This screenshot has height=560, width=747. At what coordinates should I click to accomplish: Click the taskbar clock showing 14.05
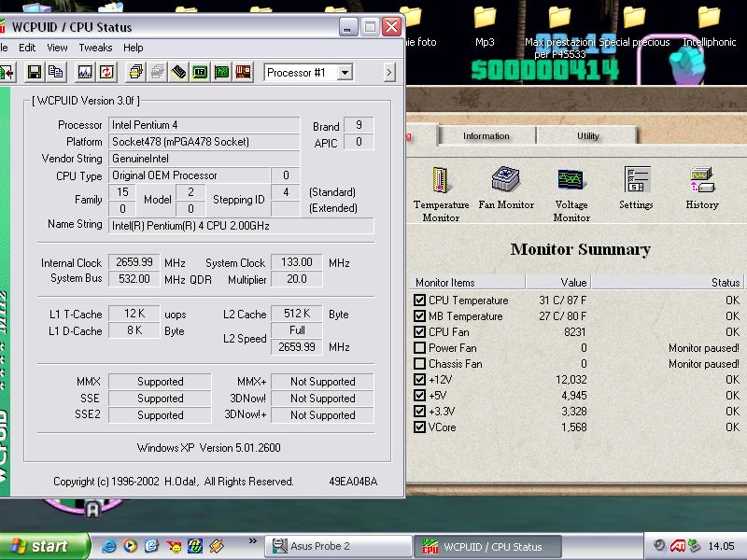pyautogui.click(x=721, y=546)
